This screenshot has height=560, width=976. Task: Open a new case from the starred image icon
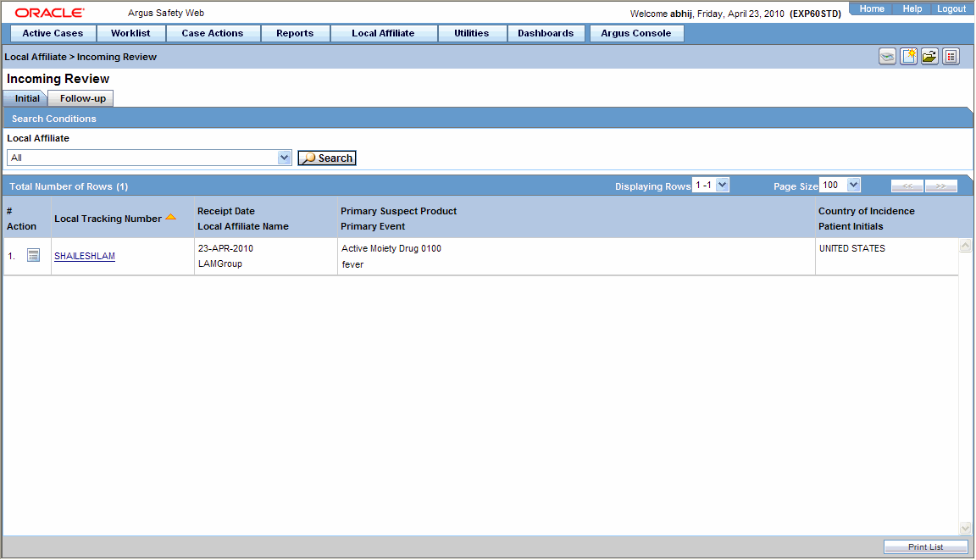908,56
